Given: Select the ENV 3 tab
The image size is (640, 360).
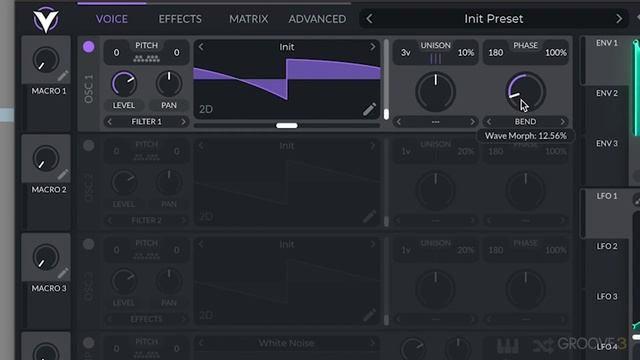Looking at the screenshot, I should pyautogui.click(x=607, y=143).
